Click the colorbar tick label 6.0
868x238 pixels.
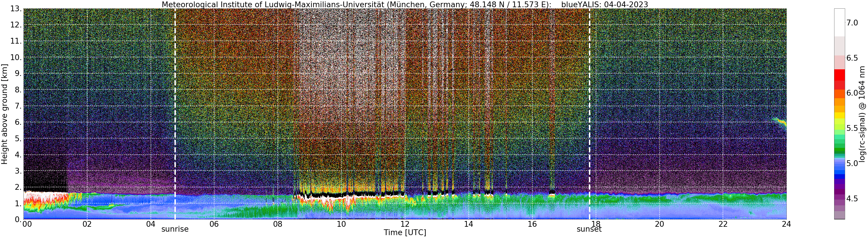tap(852, 93)
